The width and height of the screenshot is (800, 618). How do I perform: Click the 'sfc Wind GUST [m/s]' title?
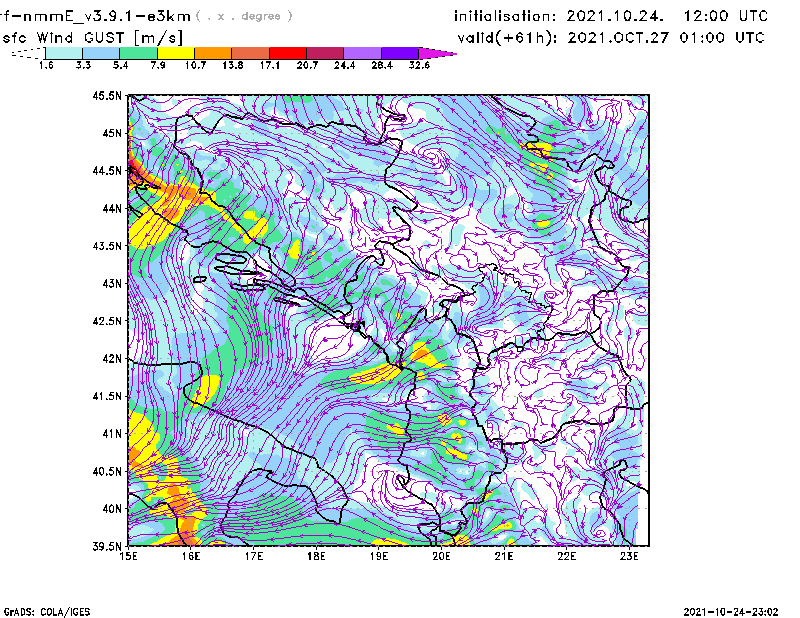(x=92, y=38)
